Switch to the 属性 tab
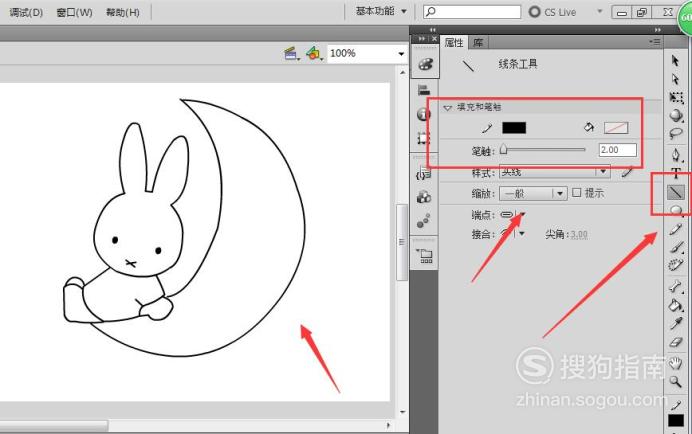The image size is (692, 434). click(454, 42)
